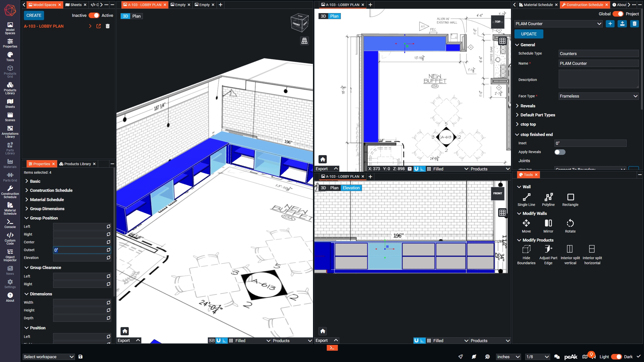Screen dimensions: 644x362
Task: Expand the Reveals section
Action: 528,106
